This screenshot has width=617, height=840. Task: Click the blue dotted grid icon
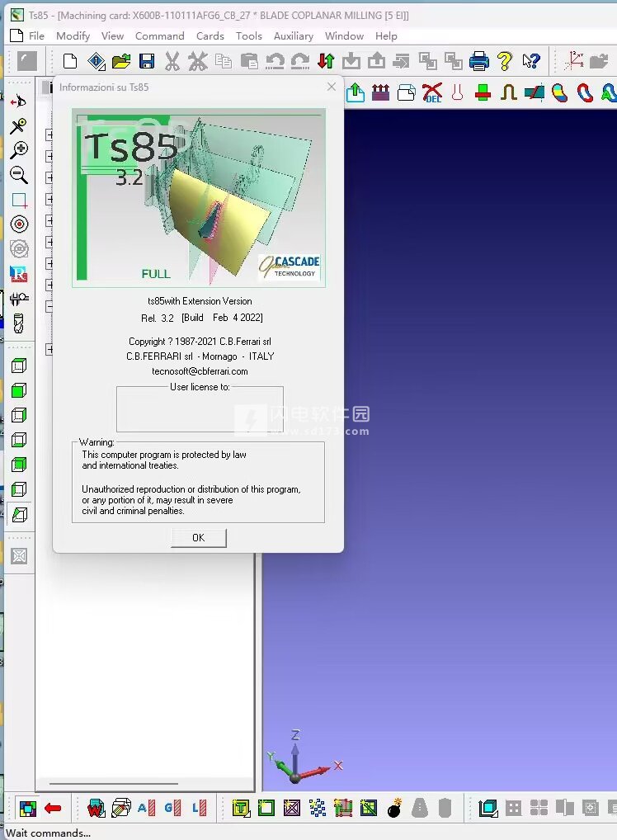coord(318,808)
